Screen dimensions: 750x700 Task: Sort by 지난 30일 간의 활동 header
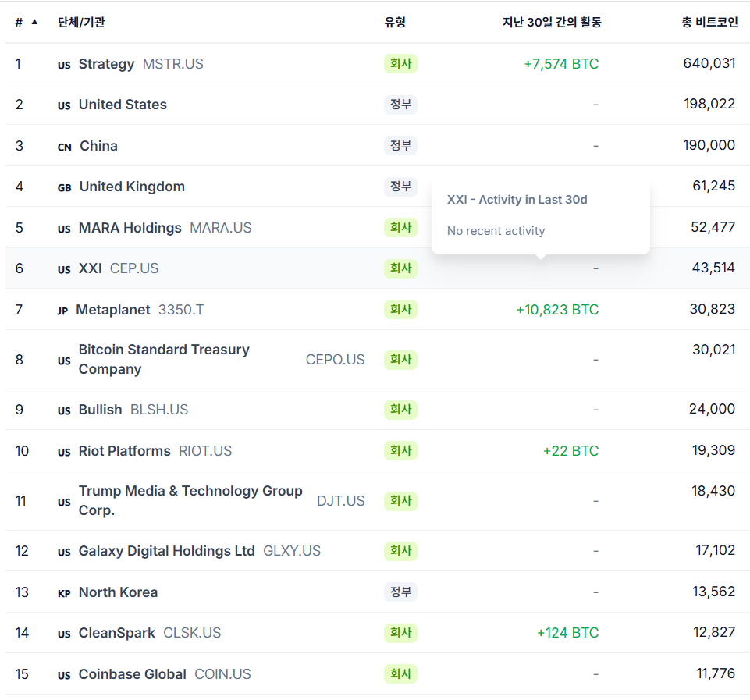tap(552, 23)
